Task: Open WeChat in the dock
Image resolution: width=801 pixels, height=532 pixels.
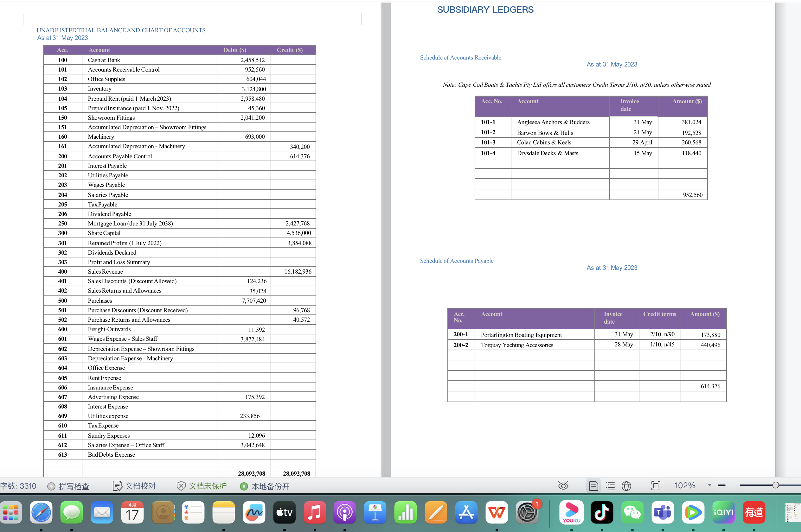Action: click(632, 512)
